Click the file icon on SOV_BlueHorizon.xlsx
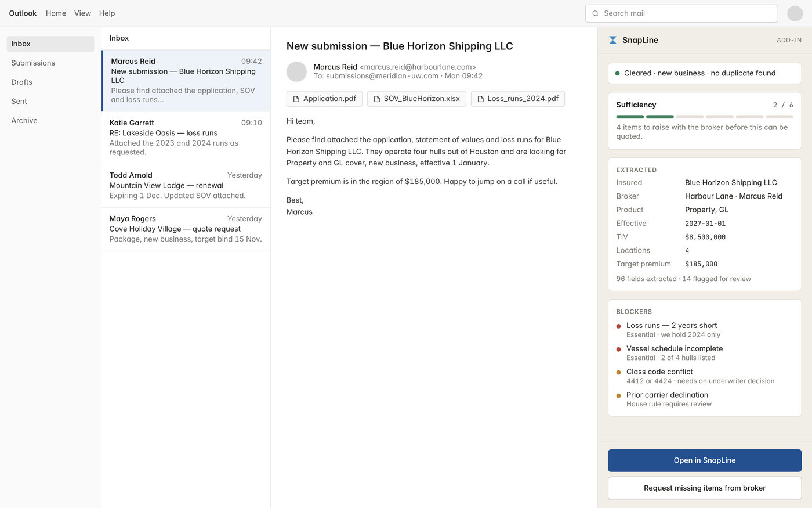Viewport: 812px width, 508px height. pyautogui.click(x=377, y=99)
